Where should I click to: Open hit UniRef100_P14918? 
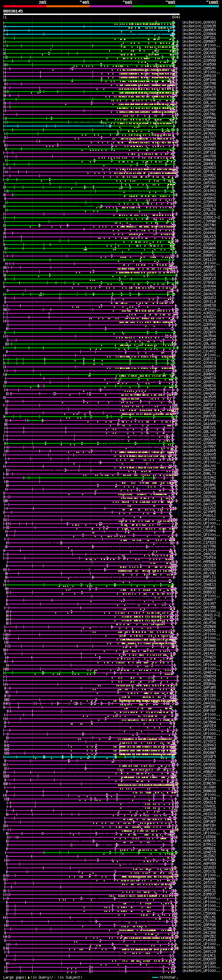(199, 940)
